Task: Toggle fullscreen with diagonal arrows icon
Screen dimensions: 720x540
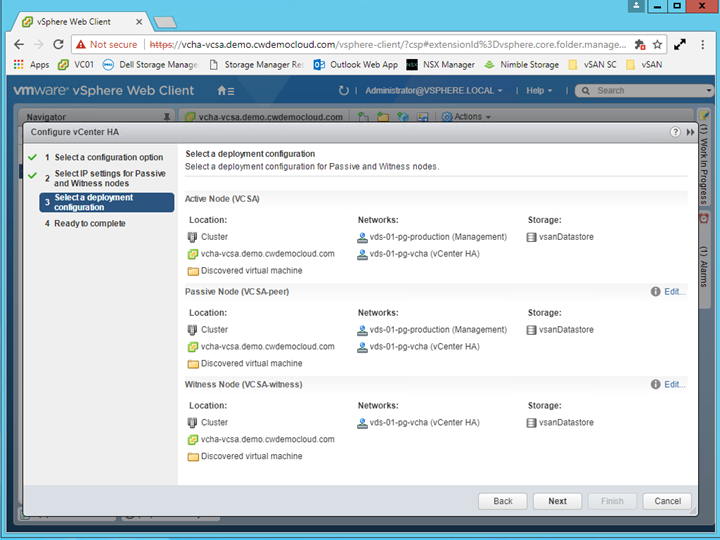Action: pos(680,45)
